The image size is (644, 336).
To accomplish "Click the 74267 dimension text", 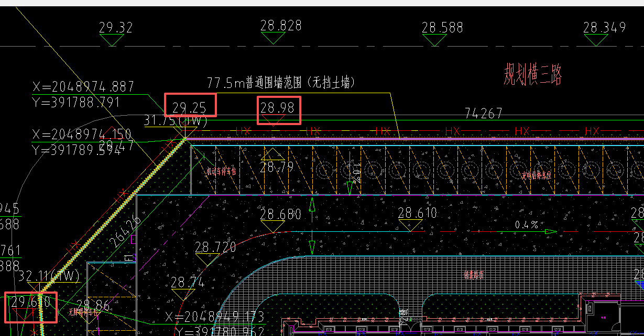I will coord(483,113).
